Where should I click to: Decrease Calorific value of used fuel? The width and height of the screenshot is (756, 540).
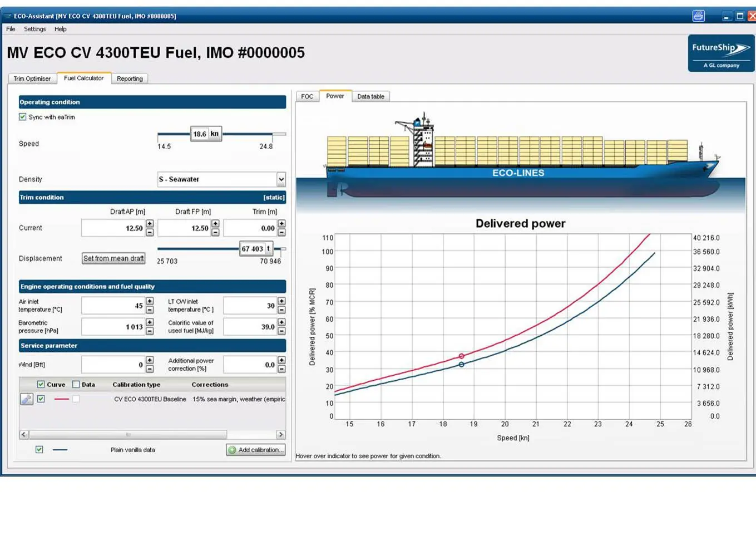(281, 331)
